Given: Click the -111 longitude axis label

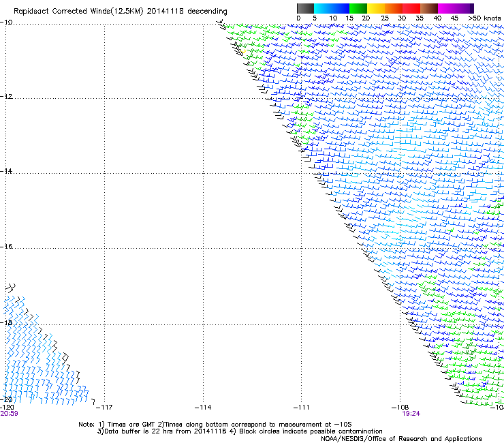Looking at the screenshot, I should pyautogui.click(x=302, y=408).
